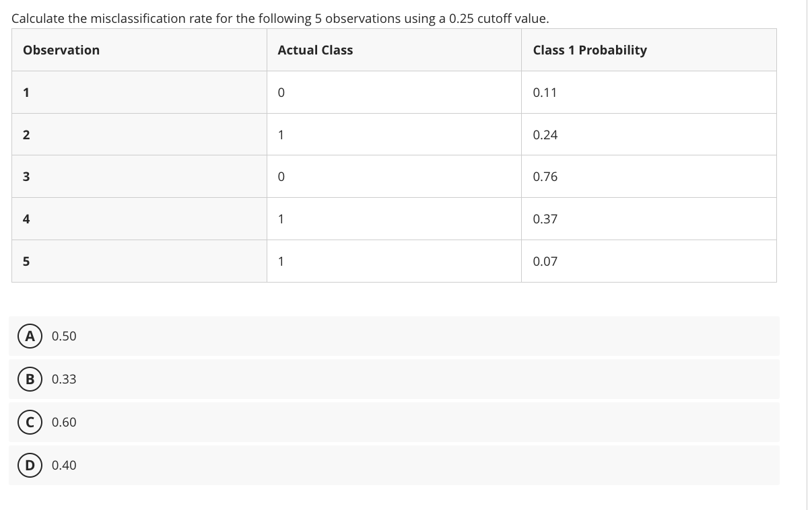Click the vertical scrollbar on the right
Screen dimensions: 812x510
click(806, 255)
